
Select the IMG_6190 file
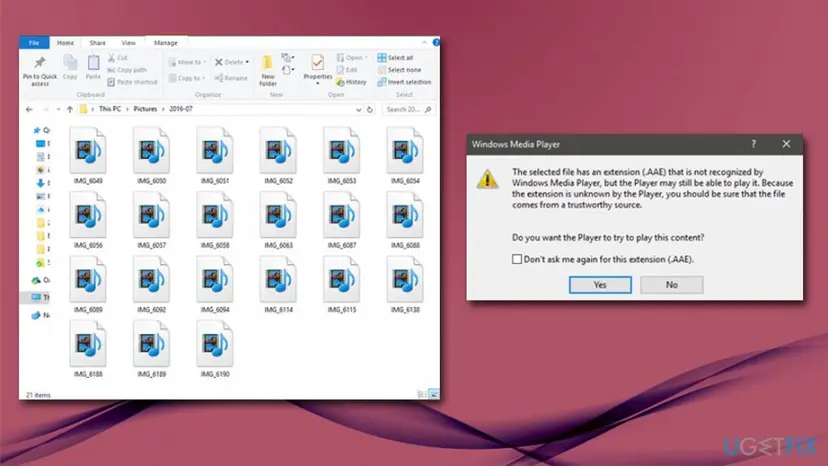tap(215, 349)
